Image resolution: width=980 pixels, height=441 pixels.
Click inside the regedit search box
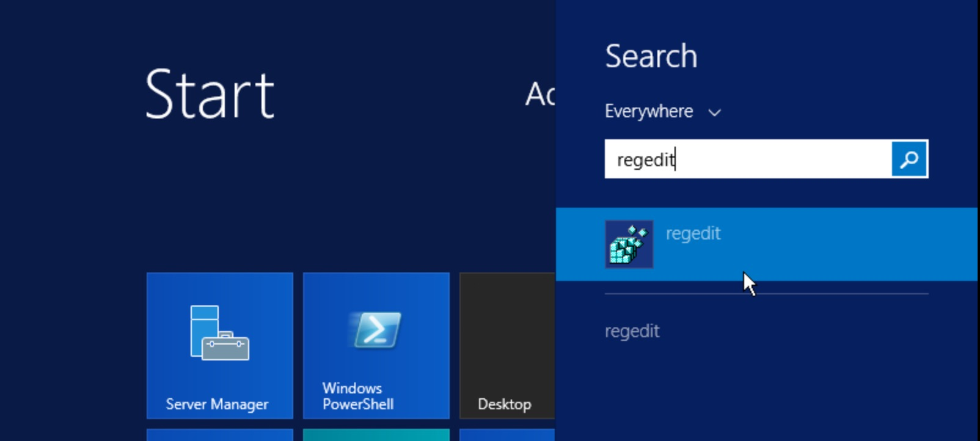[748, 159]
